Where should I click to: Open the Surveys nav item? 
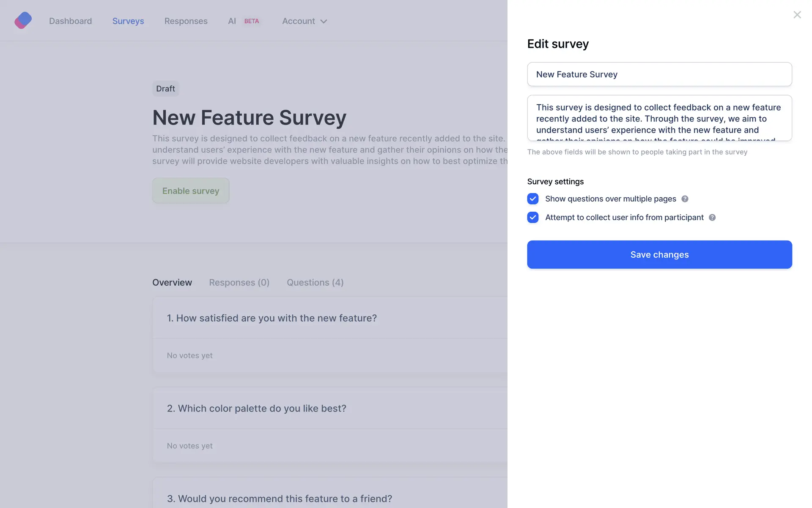(x=128, y=21)
